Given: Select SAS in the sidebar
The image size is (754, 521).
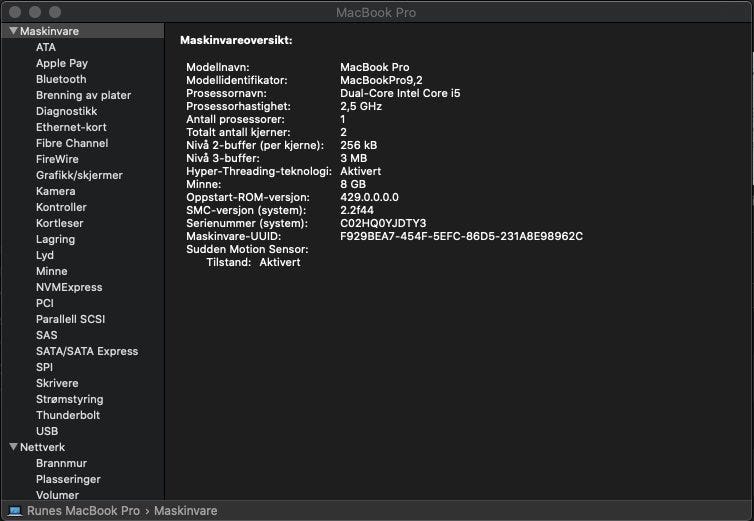Looking at the screenshot, I should click(47, 335).
